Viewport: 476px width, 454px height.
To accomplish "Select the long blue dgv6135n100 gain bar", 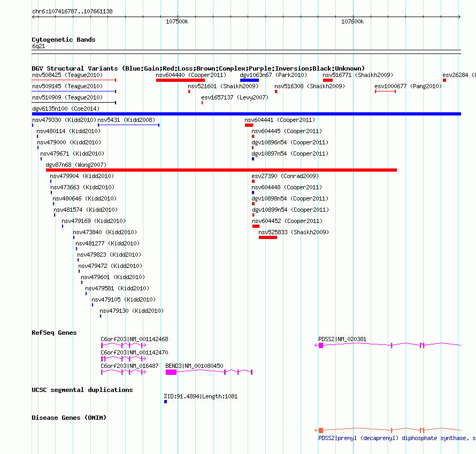I will tap(246, 114).
